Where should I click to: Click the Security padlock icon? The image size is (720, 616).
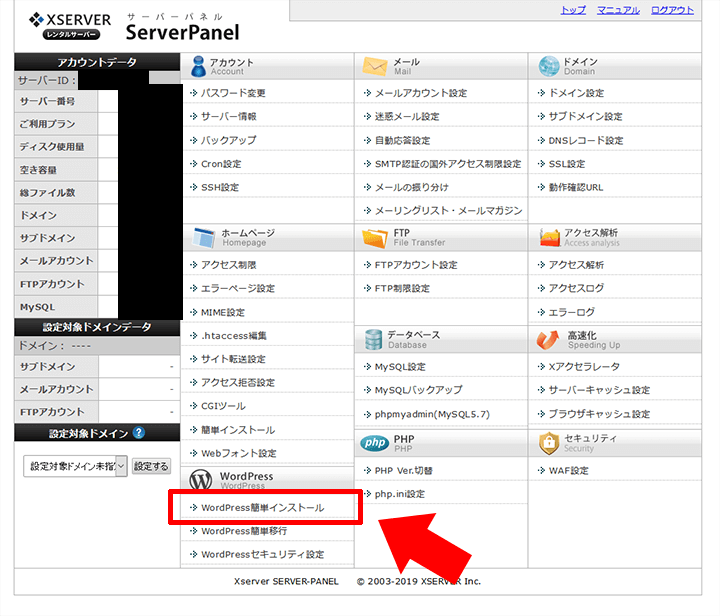pos(549,443)
